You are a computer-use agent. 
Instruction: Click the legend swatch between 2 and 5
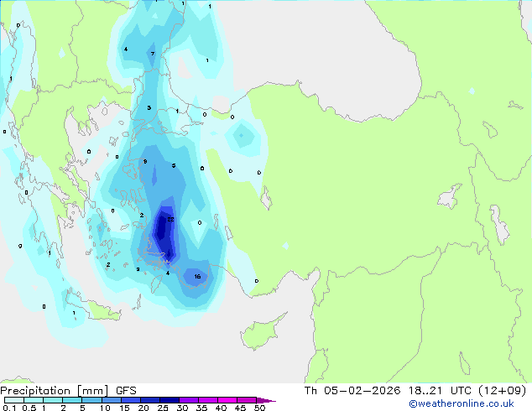click(x=72, y=400)
